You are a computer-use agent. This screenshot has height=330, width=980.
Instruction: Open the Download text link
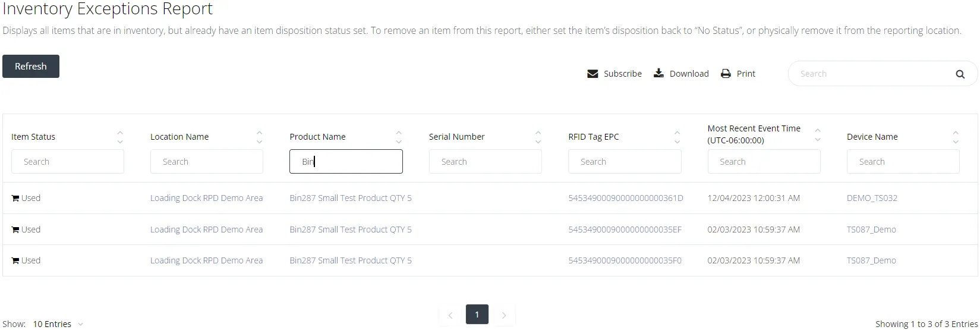pos(689,74)
